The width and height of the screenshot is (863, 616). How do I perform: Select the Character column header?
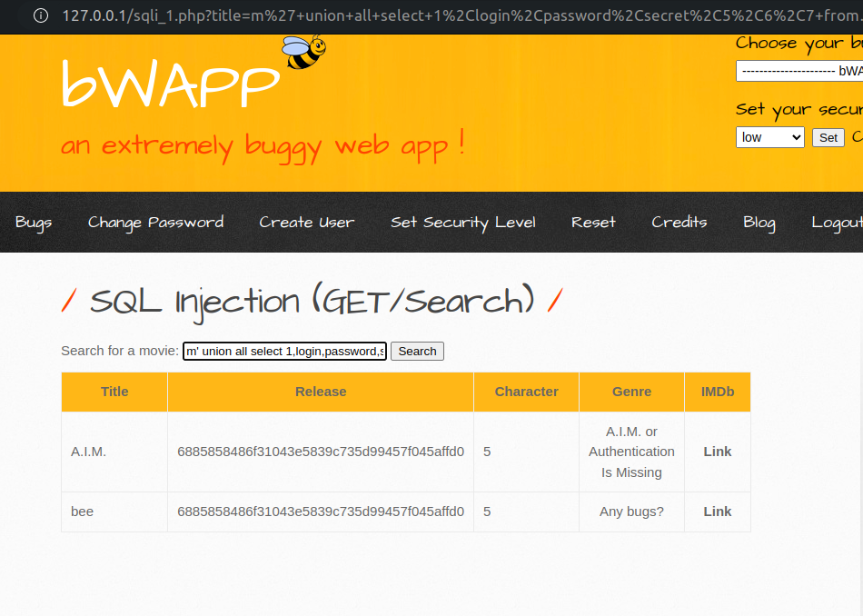(x=526, y=392)
